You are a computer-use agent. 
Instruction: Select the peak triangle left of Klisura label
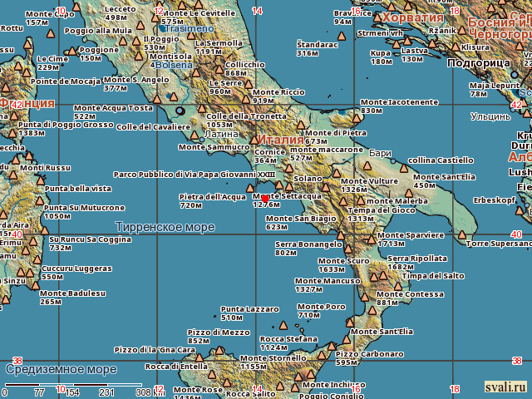click(x=453, y=48)
